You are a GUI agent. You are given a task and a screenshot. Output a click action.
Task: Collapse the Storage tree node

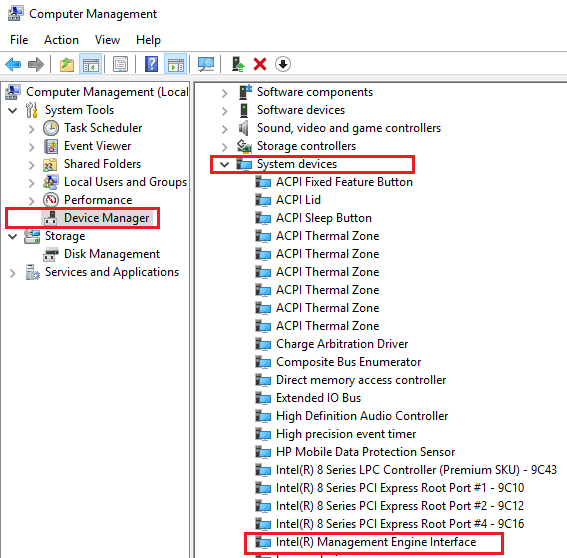click(13, 237)
